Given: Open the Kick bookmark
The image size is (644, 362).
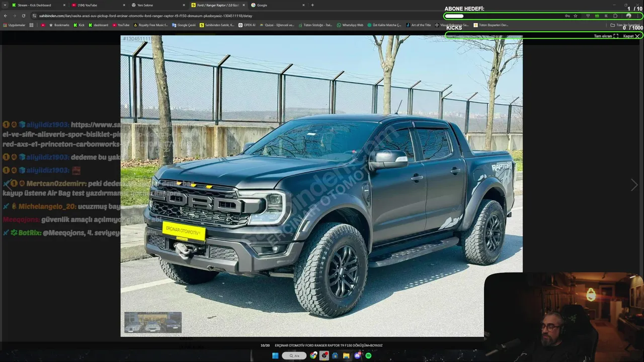Looking at the screenshot, I should [x=79, y=25].
